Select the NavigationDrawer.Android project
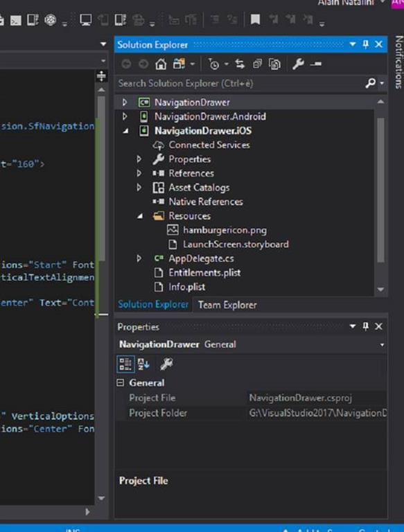This screenshot has width=404, height=532. click(210, 116)
